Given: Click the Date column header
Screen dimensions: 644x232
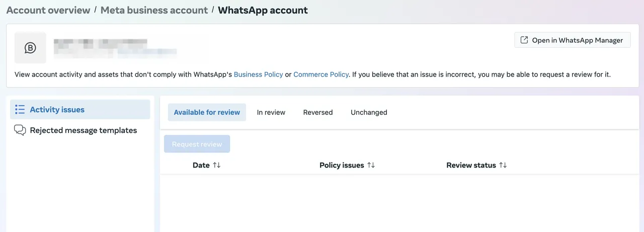Looking at the screenshot, I should [x=201, y=165].
